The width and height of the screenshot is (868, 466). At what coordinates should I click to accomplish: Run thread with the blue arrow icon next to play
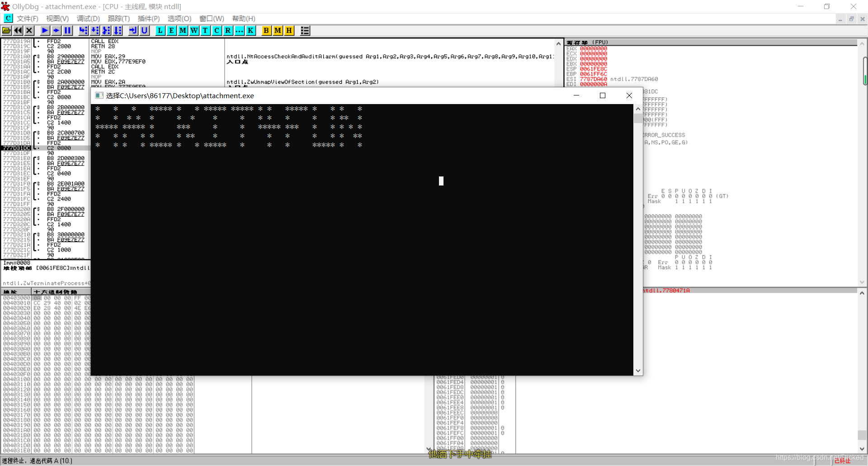pos(56,30)
